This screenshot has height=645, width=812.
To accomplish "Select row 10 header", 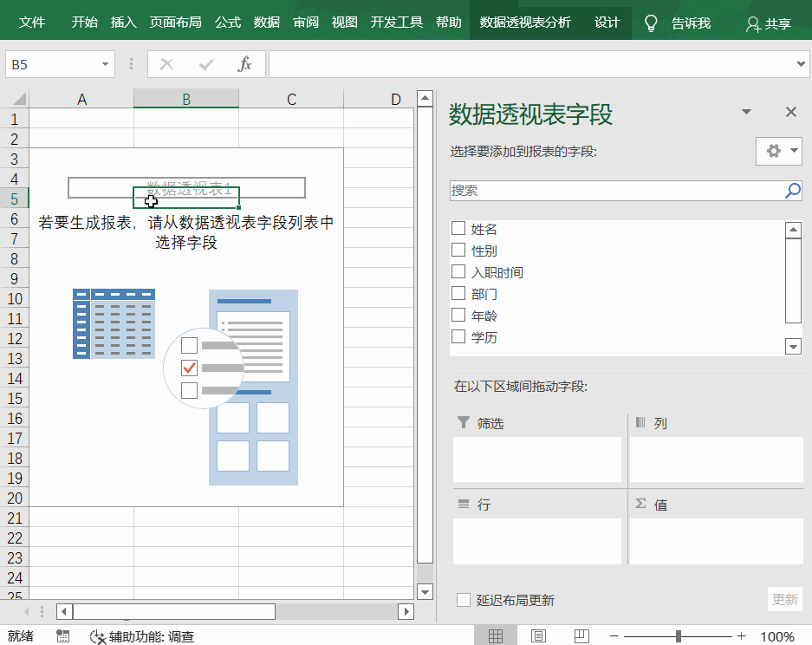I will tap(15, 299).
